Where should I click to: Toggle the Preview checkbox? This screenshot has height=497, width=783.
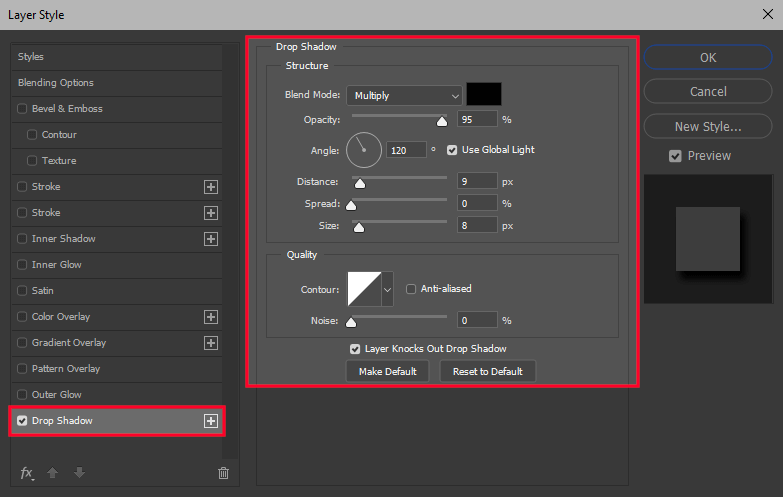pos(675,156)
